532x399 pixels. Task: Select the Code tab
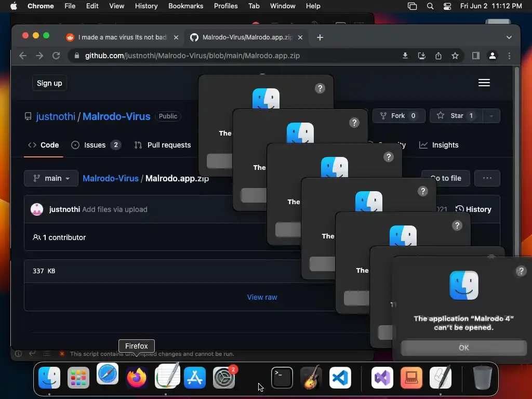44,145
